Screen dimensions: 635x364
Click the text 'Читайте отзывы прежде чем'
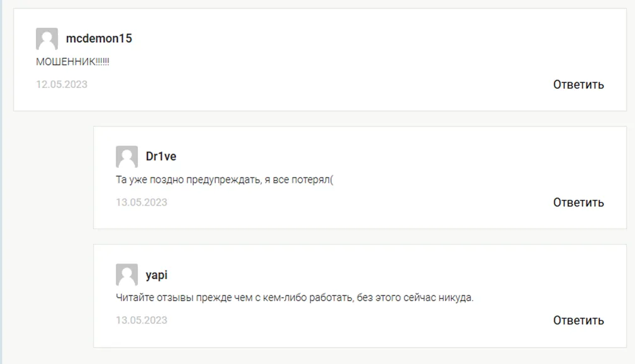[x=184, y=297]
